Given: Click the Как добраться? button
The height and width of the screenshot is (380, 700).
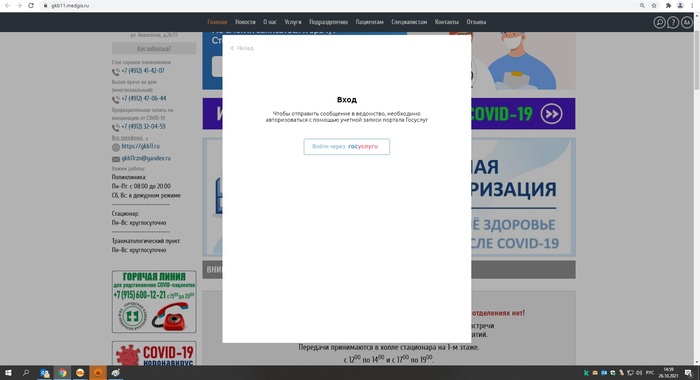Looking at the screenshot, I should [x=154, y=48].
